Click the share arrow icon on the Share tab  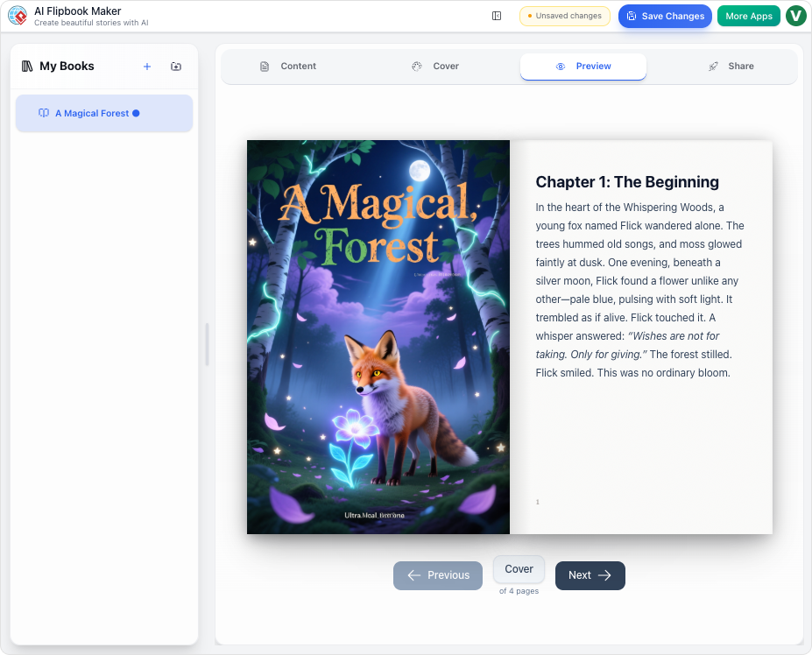[711, 66]
